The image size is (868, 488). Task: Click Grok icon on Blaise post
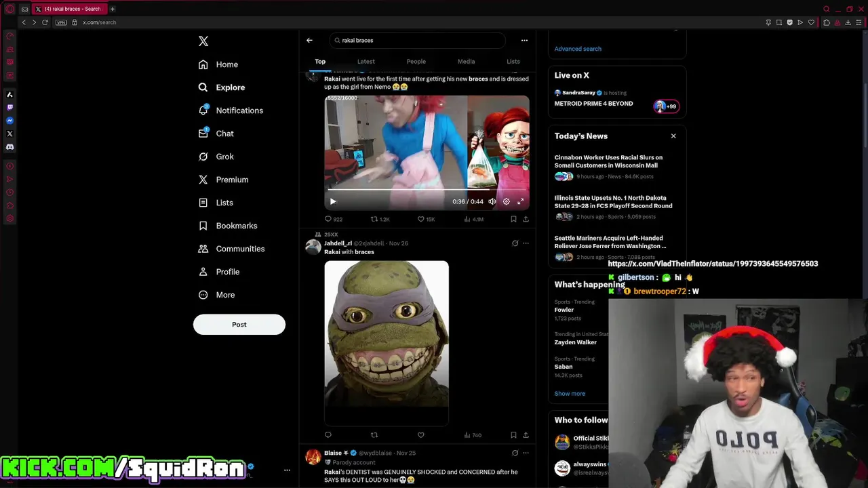(x=515, y=453)
